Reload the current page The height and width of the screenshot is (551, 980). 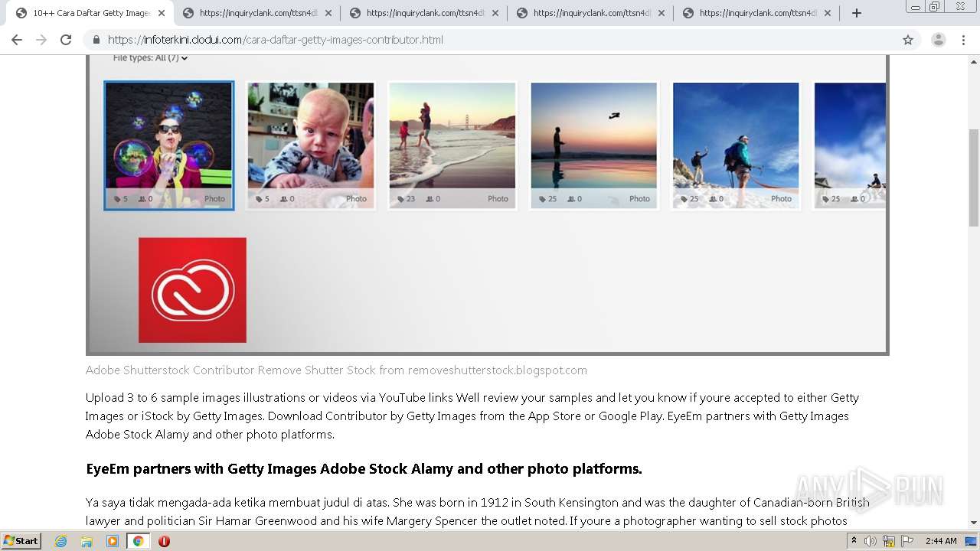pyautogui.click(x=66, y=40)
